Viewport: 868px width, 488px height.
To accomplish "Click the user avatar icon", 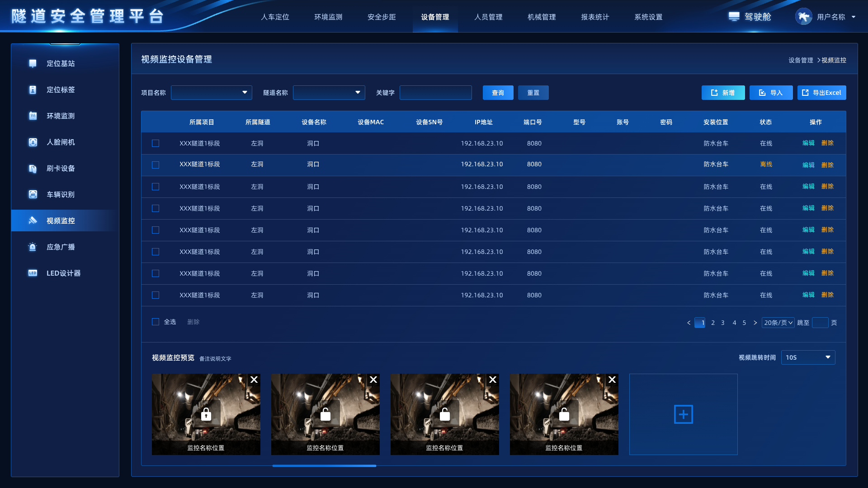I will 803,17.
